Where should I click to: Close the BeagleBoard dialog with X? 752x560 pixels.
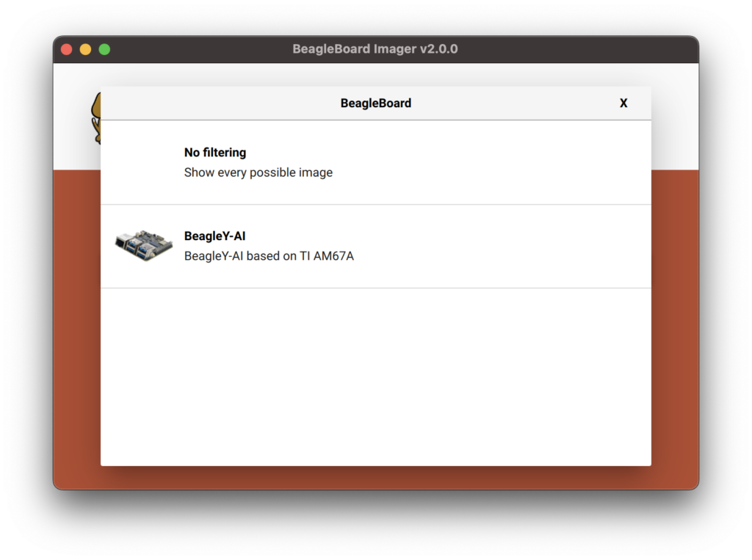(623, 103)
